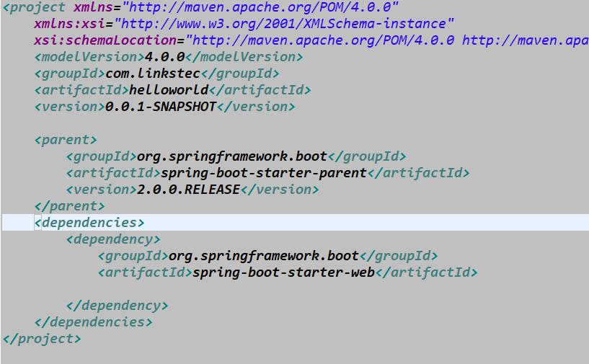Image resolution: width=589 pixels, height=364 pixels.
Task: Click the closing modelVersion tag
Action: 244,57
